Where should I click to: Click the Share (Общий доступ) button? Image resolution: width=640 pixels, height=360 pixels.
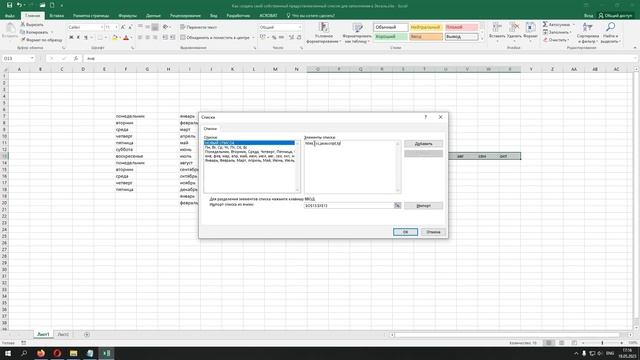615,16
